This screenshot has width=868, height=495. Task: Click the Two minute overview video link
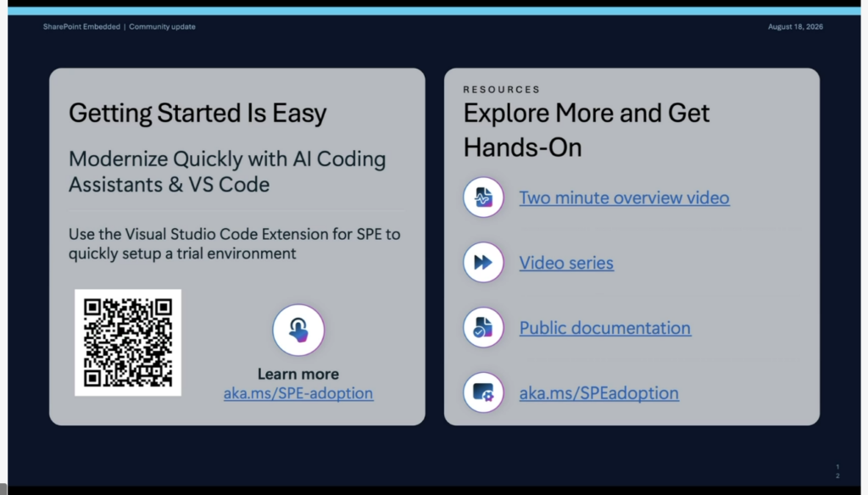click(624, 197)
